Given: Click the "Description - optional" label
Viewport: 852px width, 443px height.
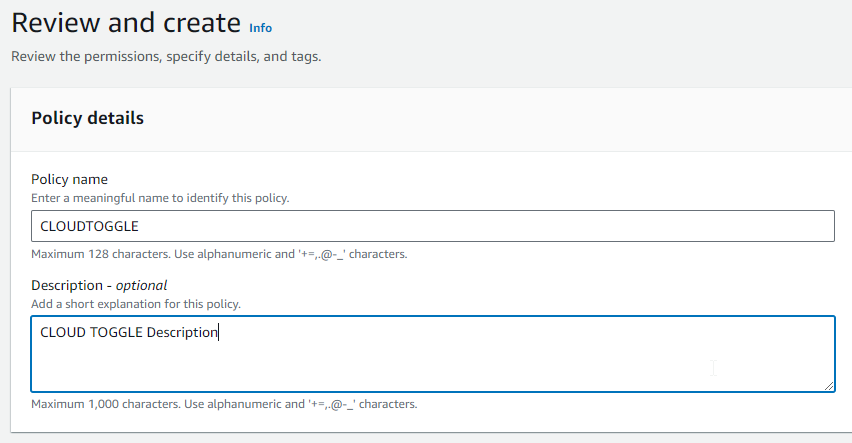Looking at the screenshot, I should (x=99, y=285).
